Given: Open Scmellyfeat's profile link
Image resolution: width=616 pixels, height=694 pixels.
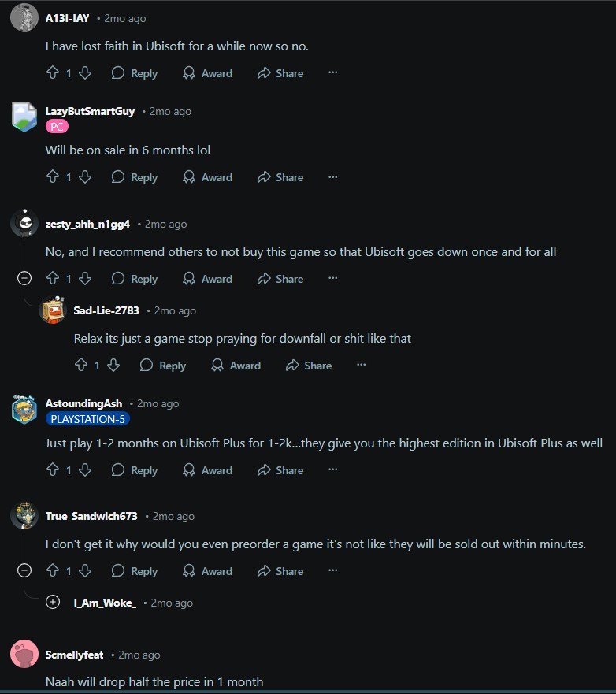Looking at the screenshot, I should [x=74, y=655].
